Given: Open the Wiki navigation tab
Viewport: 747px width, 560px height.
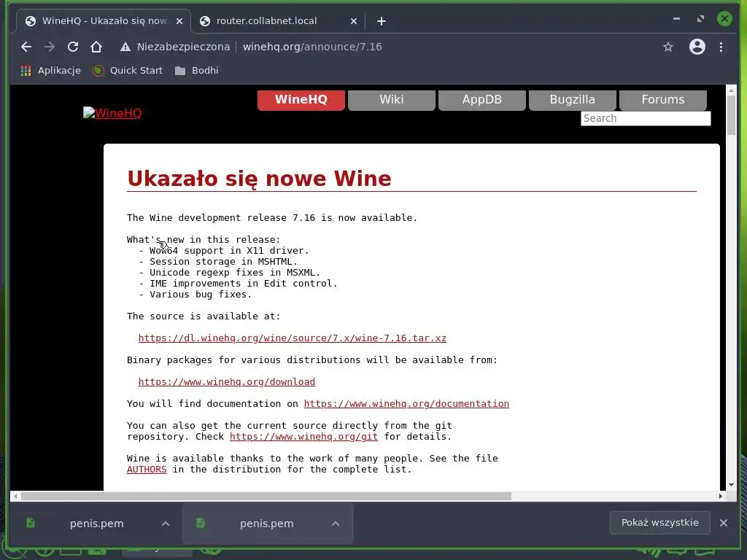Looking at the screenshot, I should (x=392, y=100).
